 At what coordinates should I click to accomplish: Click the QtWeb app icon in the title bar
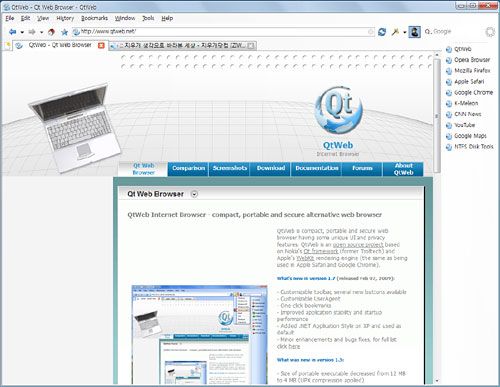pyautogui.click(x=6, y=7)
